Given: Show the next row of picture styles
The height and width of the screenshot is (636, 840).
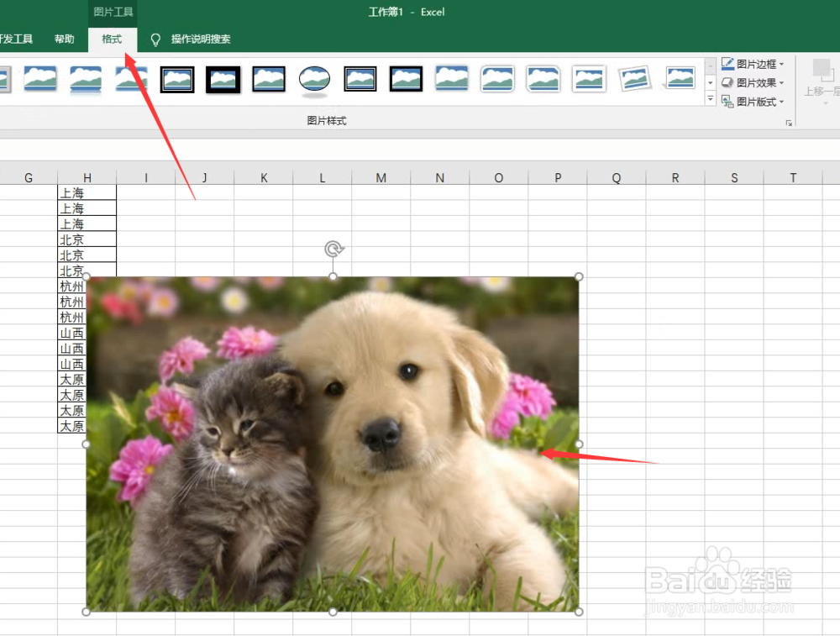Looking at the screenshot, I should coord(711,83).
